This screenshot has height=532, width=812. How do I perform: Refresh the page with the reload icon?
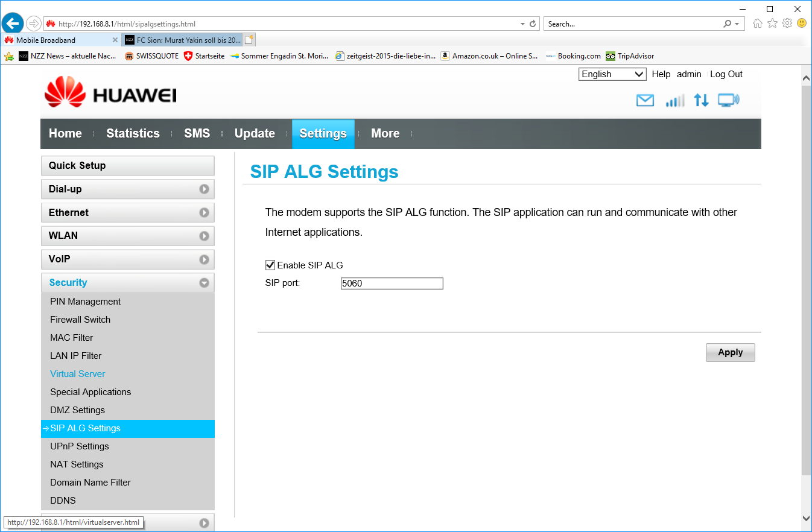(533, 24)
